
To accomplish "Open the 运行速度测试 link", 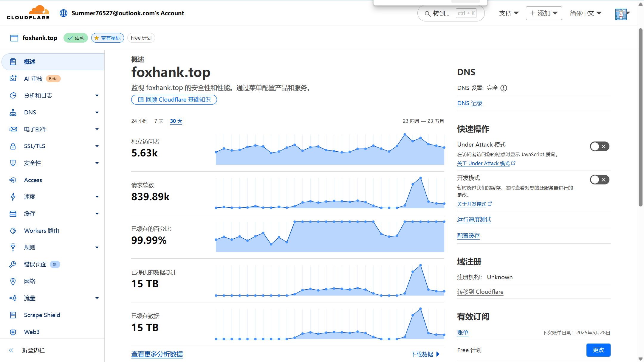I will [474, 220].
